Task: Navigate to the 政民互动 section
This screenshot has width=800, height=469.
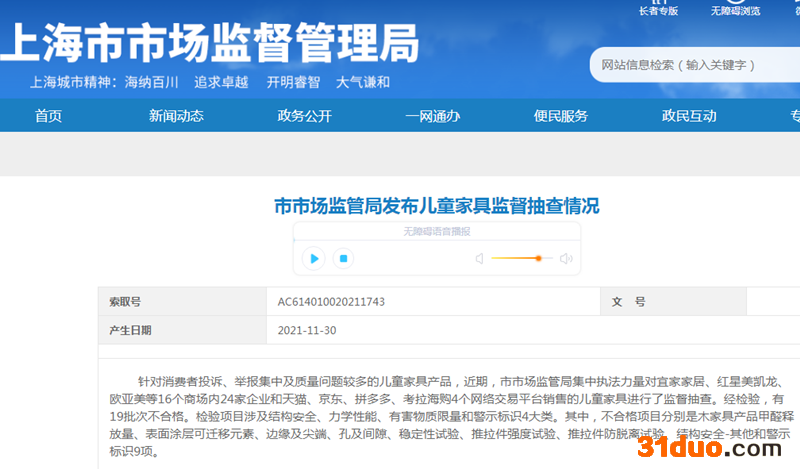Action: [688, 116]
